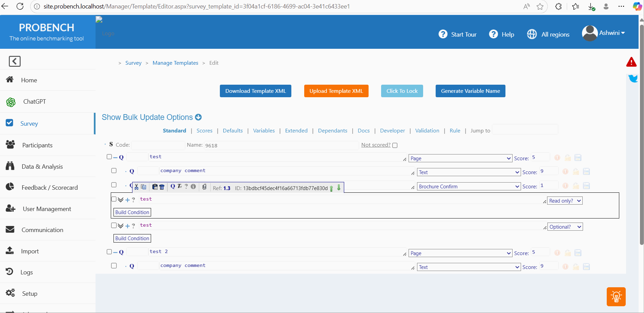Click the Click To Lock button
Image resolution: width=644 pixels, height=313 pixels.
402,91
